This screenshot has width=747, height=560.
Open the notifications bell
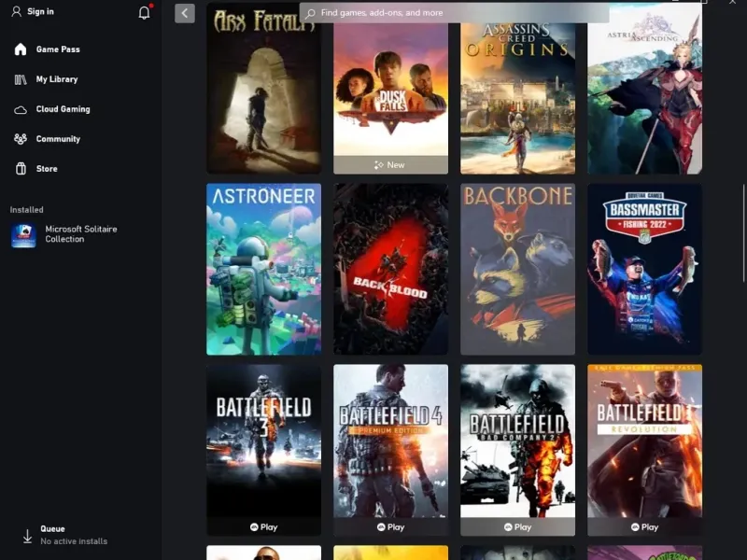tap(145, 12)
